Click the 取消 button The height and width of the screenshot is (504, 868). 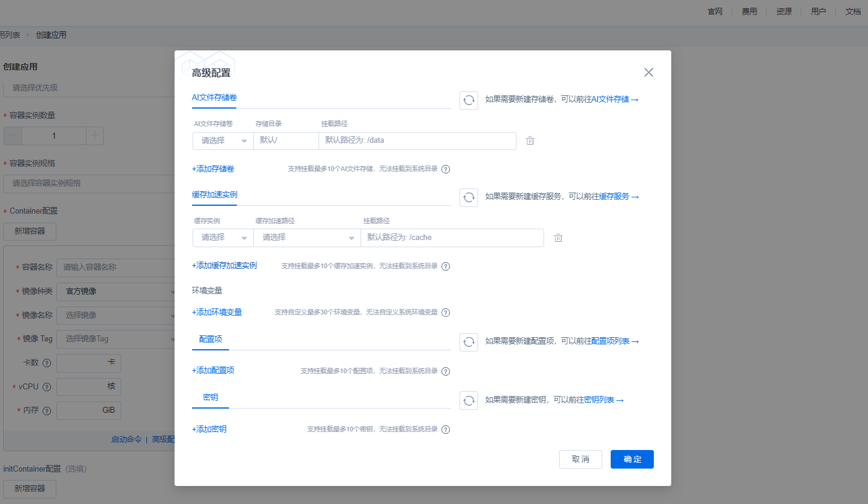click(580, 459)
